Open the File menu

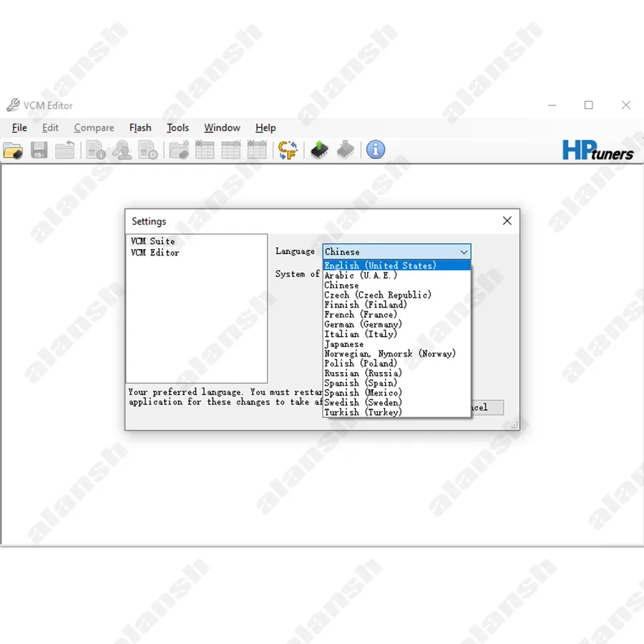click(19, 128)
